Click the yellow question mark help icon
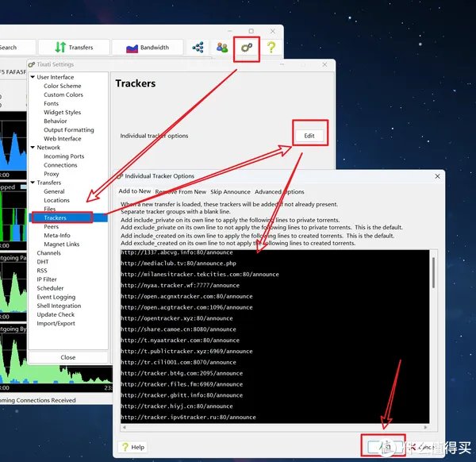This screenshot has height=462, width=476. (x=271, y=48)
